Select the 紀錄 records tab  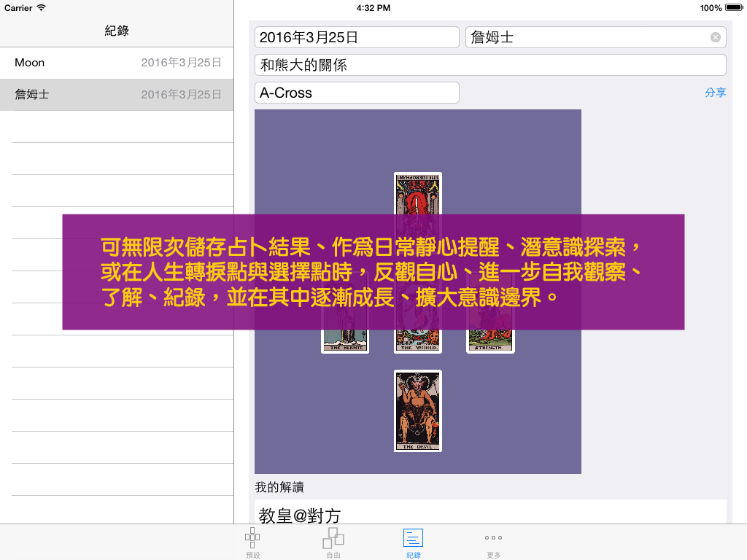(413, 542)
